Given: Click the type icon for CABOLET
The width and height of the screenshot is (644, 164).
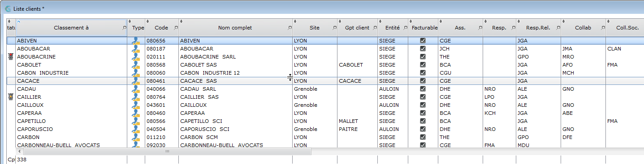Looking at the screenshot, I should (136, 65).
